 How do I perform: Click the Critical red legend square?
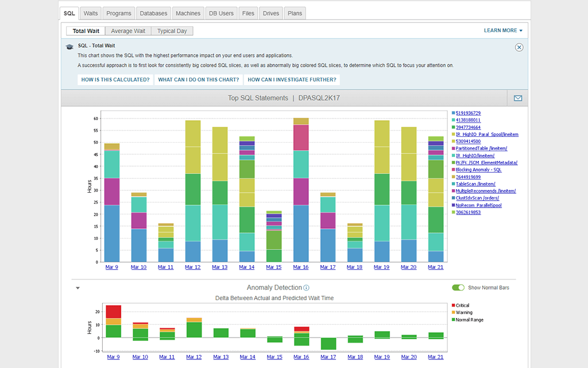point(453,306)
